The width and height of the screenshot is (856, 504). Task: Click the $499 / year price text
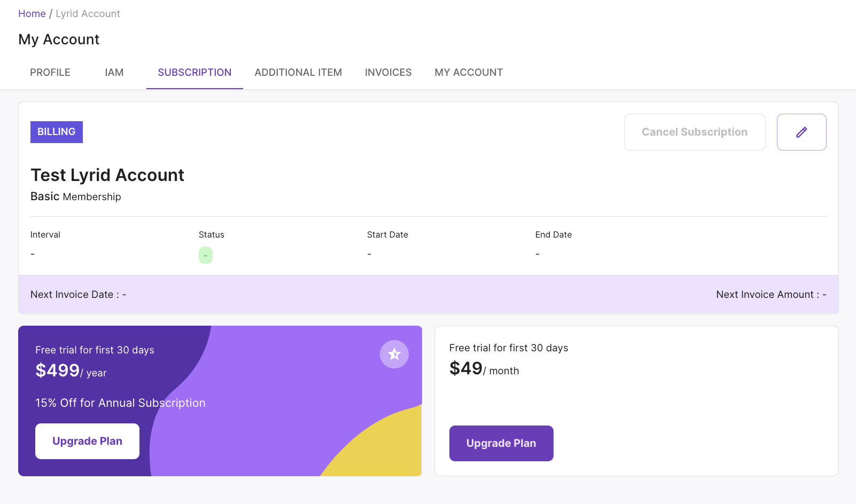click(x=71, y=371)
